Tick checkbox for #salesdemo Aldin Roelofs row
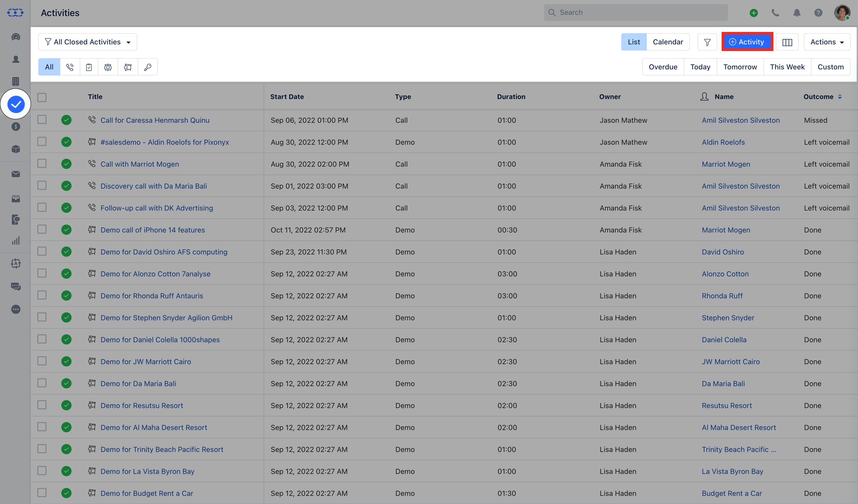858x504 pixels. 42,141
